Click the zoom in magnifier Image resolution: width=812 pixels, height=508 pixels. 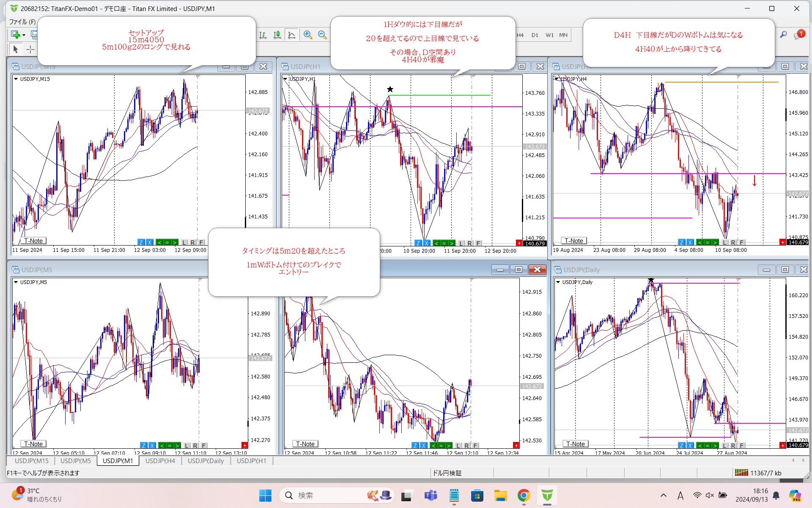coord(308,35)
